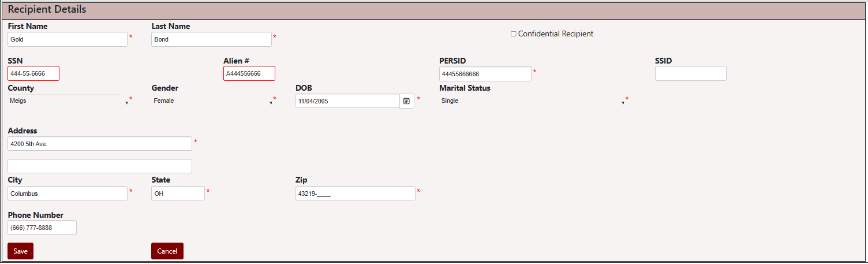Click the Cancel button

tap(167, 251)
